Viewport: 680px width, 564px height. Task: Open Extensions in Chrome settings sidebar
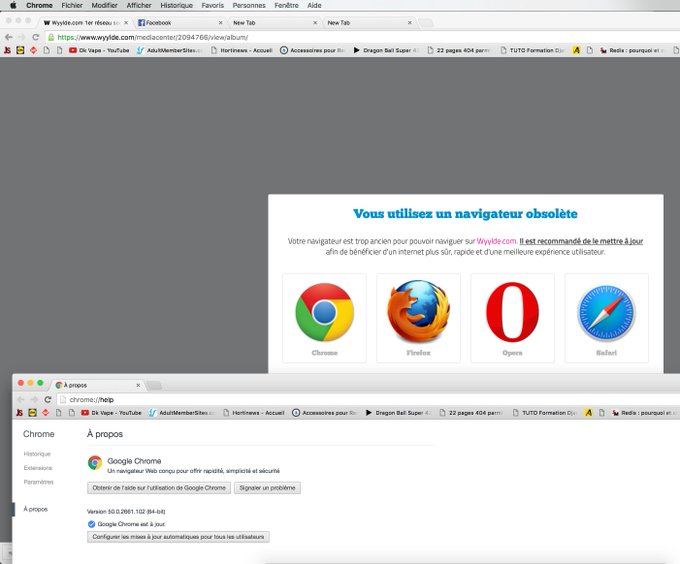coord(38,468)
